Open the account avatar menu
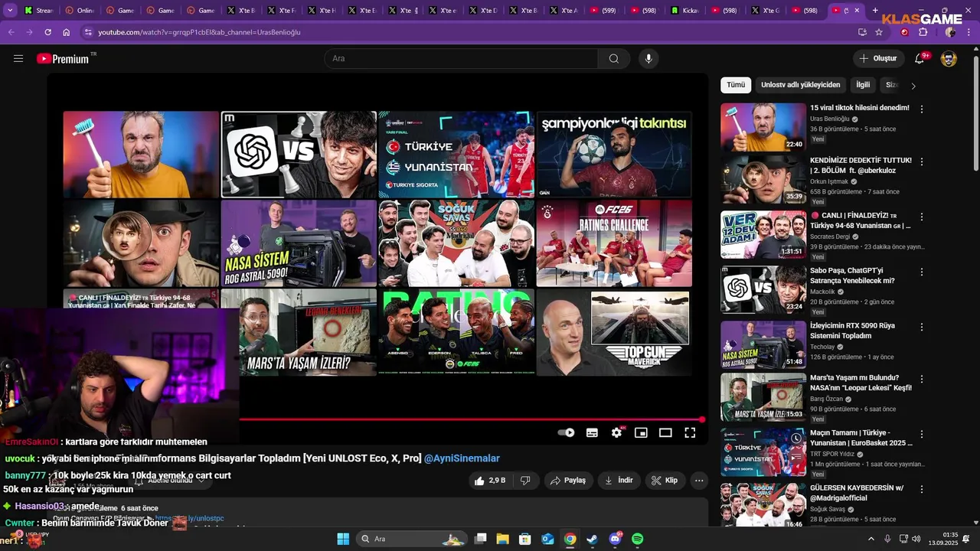This screenshot has width=980, height=551. [949, 59]
